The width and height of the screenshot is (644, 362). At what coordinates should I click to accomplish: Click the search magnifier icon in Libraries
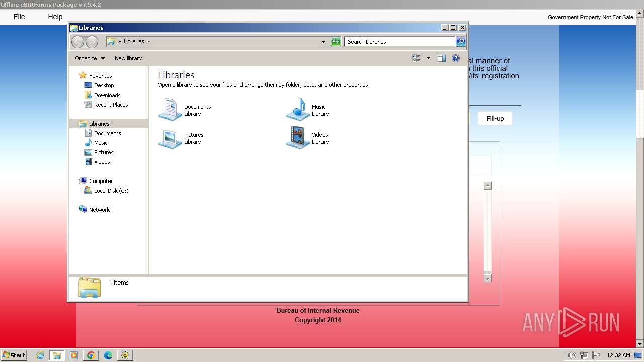[x=461, y=42]
